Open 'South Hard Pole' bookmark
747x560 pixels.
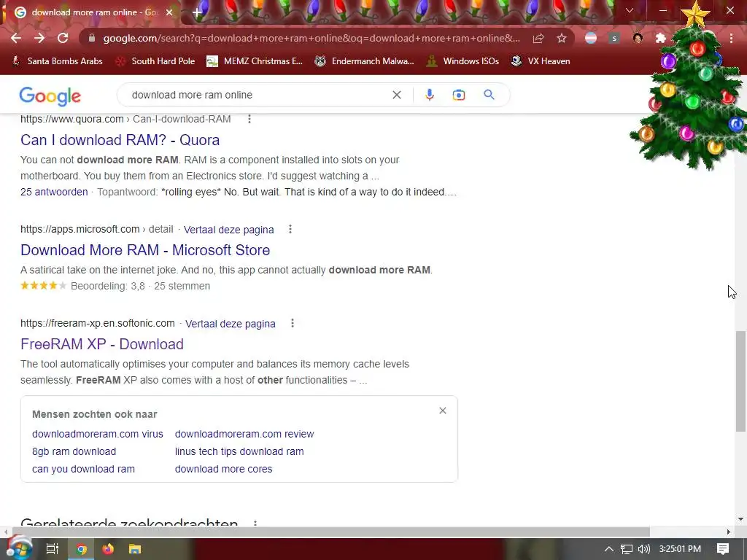156,61
